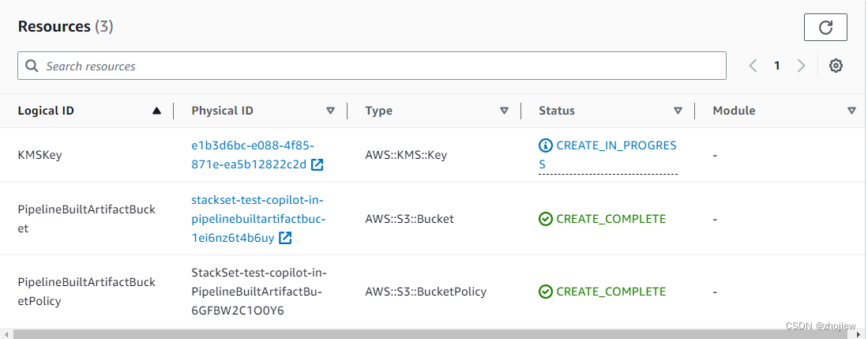Image resolution: width=868 pixels, height=339 pixels.
Task: Click external link icon beside KMS key ID
Action: click(x=317, y=164)
